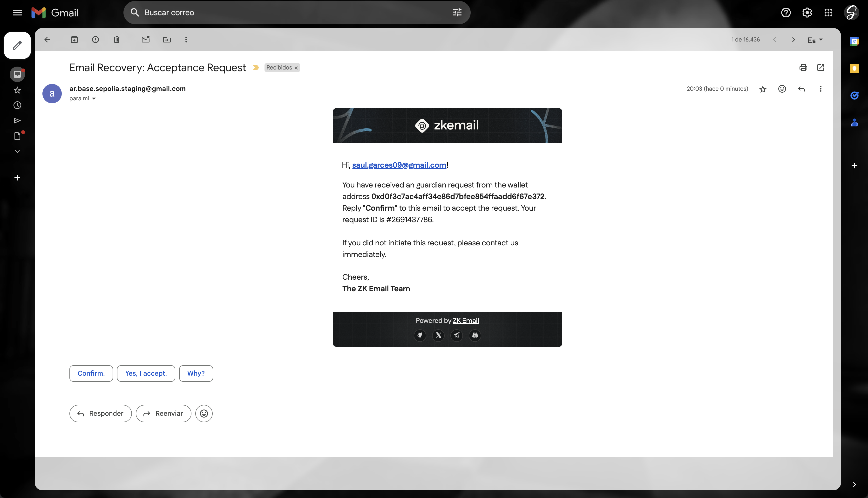868x498 pixels.
Task: Report this email as spam
Action: click(95, 40)
